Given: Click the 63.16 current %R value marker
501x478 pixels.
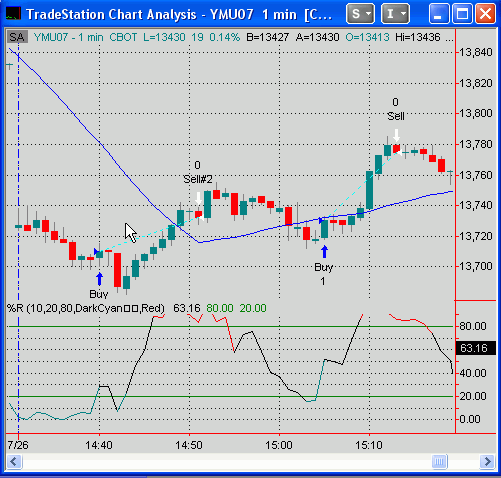Looking at the screenshot, I should [x=476, y=348].
